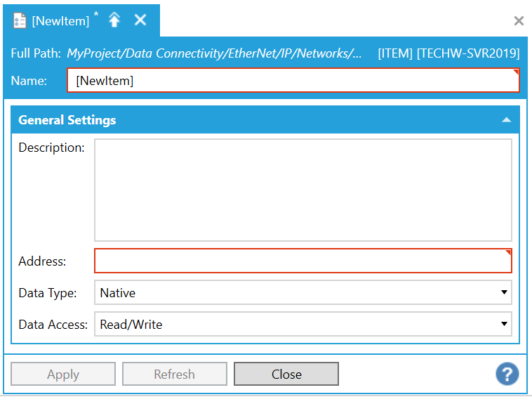The height and width of the screenshot is (397, 532).
Task: Click the Apply button
Action: point(63,374)
